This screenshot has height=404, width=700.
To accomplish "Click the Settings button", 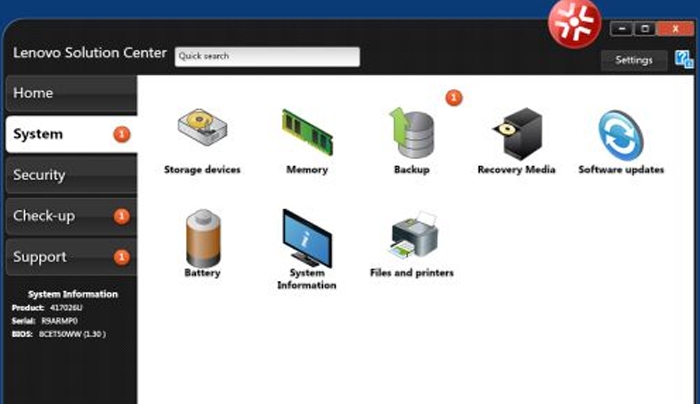I will (x=634, y=60).
